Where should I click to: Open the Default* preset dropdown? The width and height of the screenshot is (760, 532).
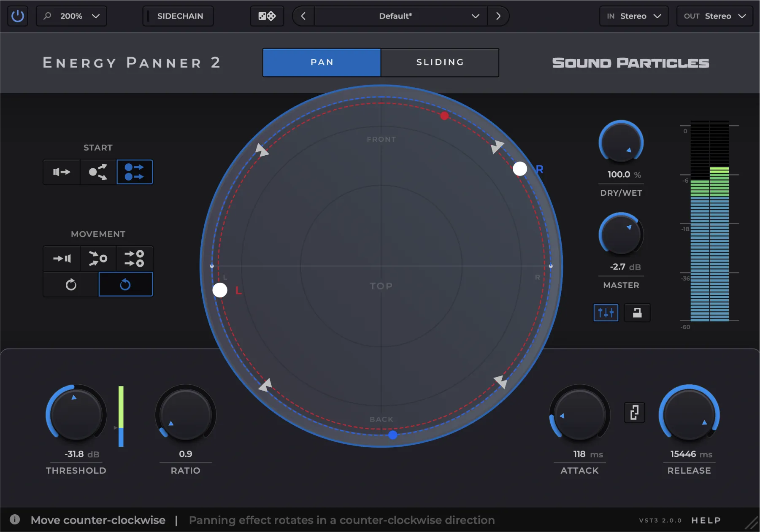tap(401, 16)
